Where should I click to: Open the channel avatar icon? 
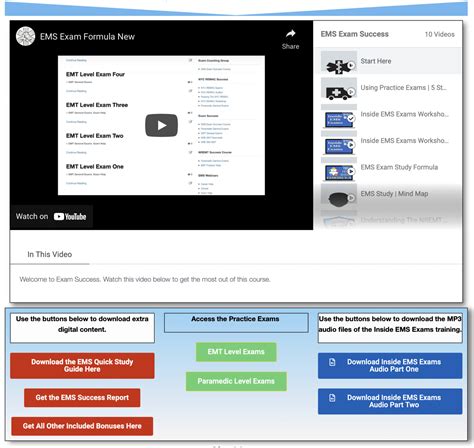[x=25, y=36]
